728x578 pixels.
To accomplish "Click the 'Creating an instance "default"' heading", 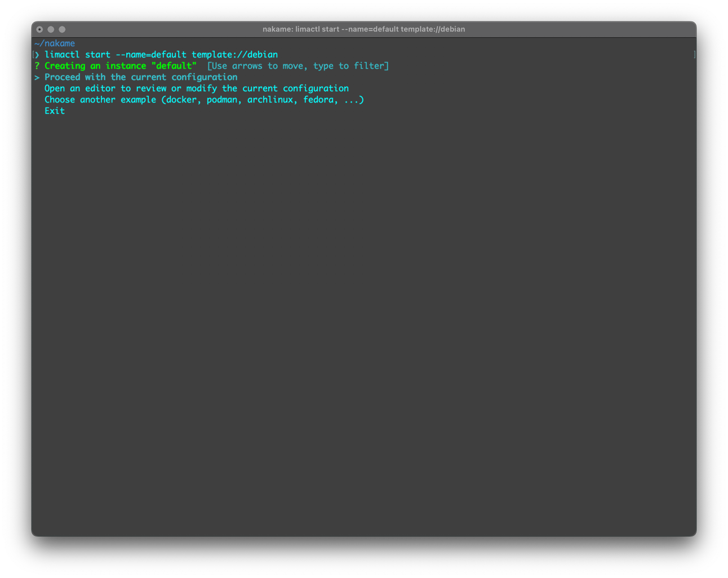I will point(121,66).
